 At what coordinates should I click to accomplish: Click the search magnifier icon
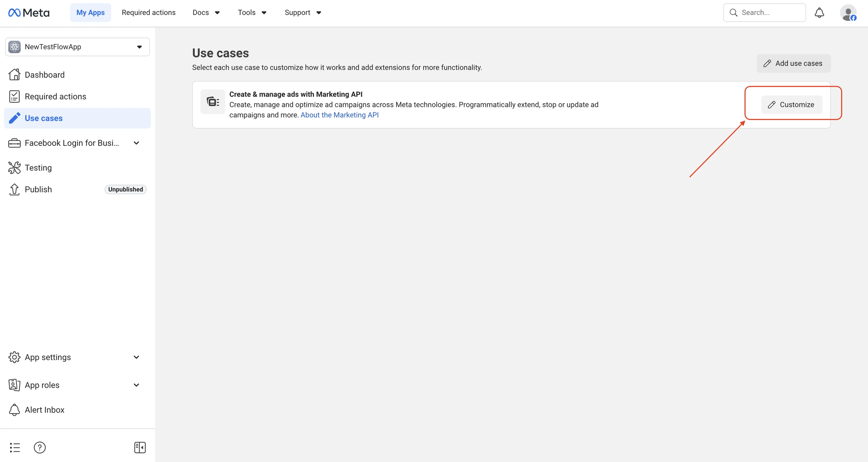click(x=733, y=13)
